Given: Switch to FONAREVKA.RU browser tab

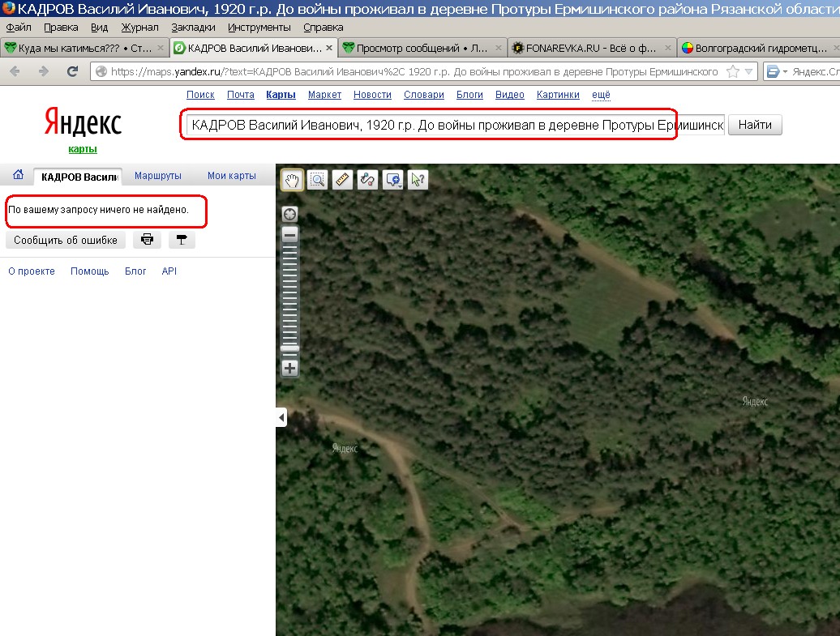Looking at the screenshot, I should point(591,48).
